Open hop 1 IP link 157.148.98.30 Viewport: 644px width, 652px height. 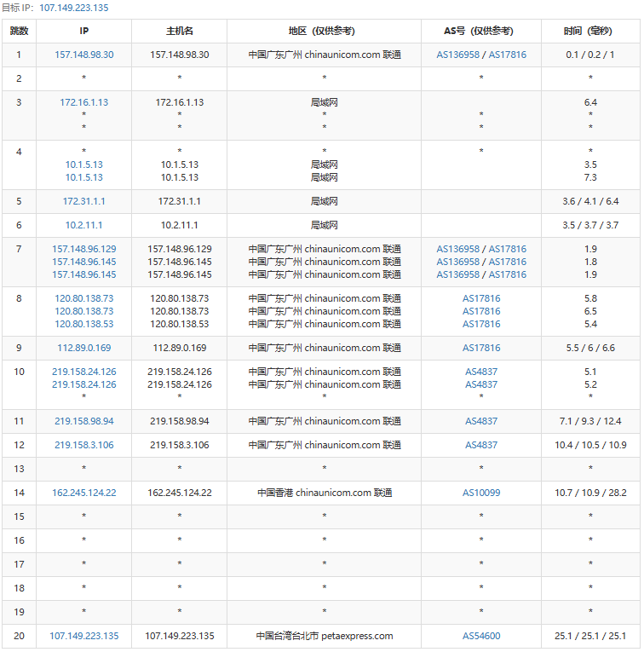click(x=84, y=55)
